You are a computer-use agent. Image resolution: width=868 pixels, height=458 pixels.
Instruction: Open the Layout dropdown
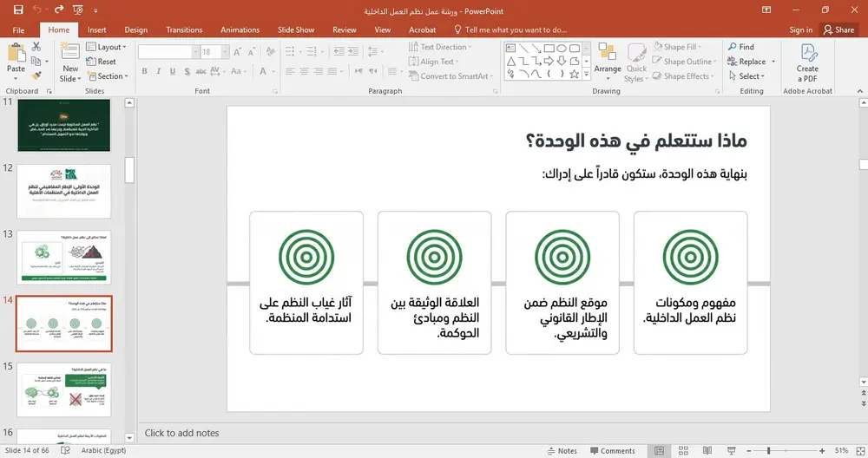(106, 47)
